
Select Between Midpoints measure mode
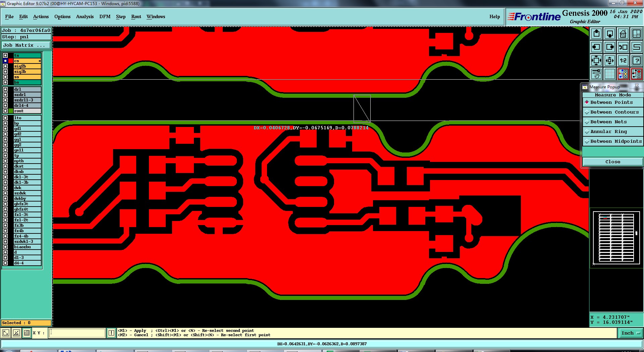[x=613, y=141]
